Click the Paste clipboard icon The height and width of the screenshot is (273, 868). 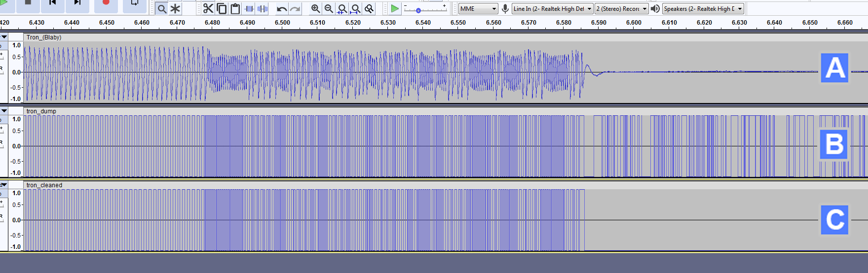pos(235,9)
